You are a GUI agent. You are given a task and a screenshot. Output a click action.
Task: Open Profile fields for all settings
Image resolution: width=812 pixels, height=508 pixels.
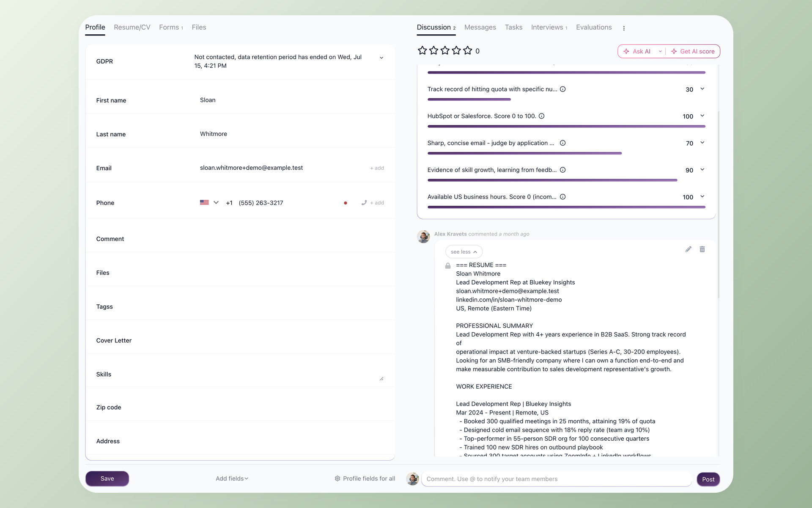pyautogui.click(x=365, y=479)
